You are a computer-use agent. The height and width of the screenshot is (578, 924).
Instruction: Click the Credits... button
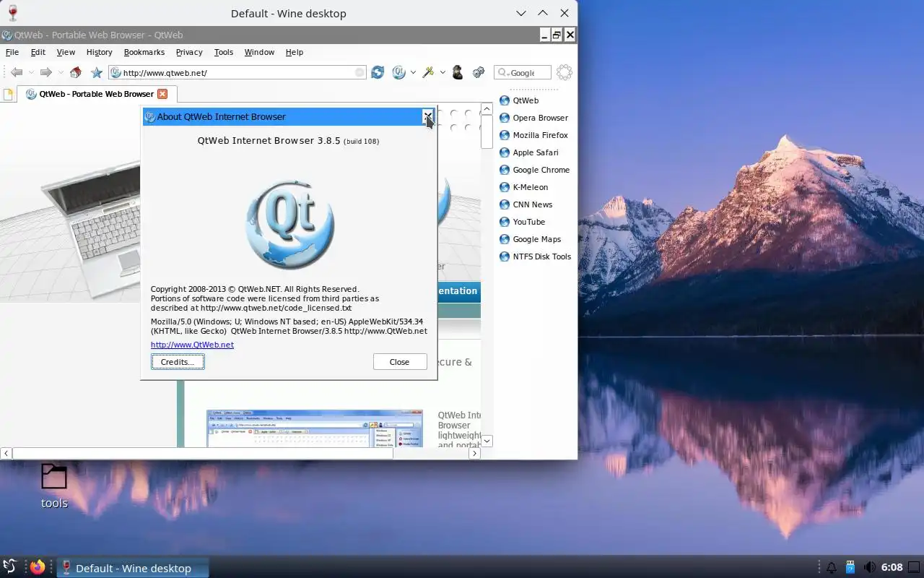pyautogui.click(x=178, y=362)
